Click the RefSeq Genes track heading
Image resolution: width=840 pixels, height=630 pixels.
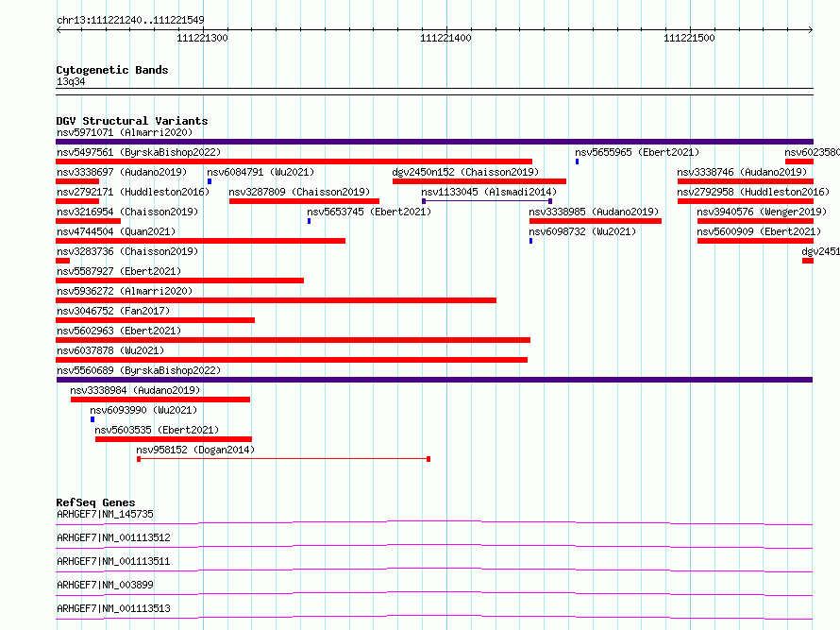click(x=95, y=502)
